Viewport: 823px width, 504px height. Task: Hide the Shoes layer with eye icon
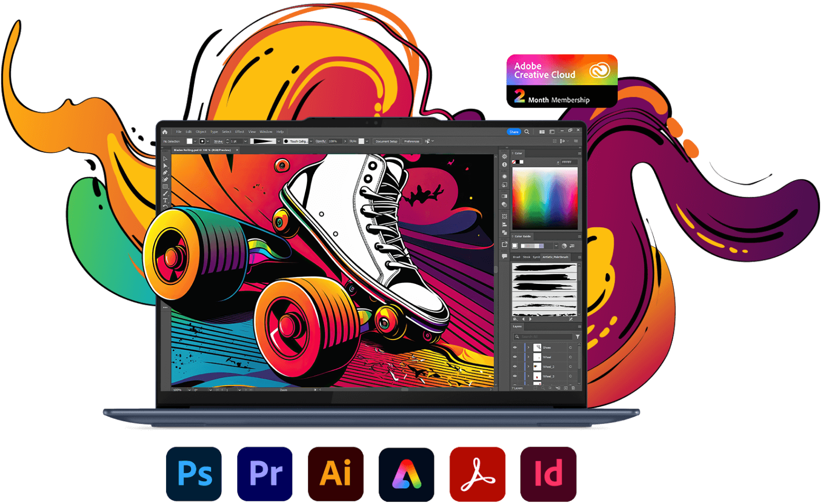515,347
